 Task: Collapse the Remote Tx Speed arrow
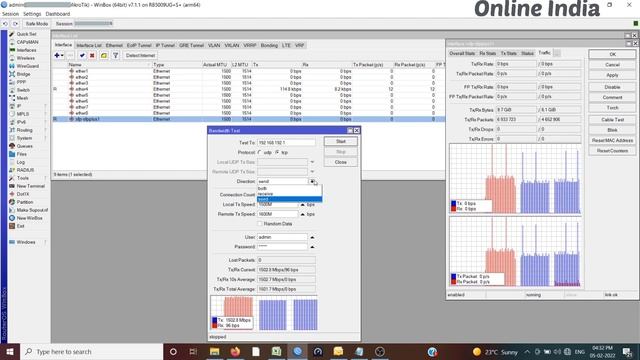[302, 214]
